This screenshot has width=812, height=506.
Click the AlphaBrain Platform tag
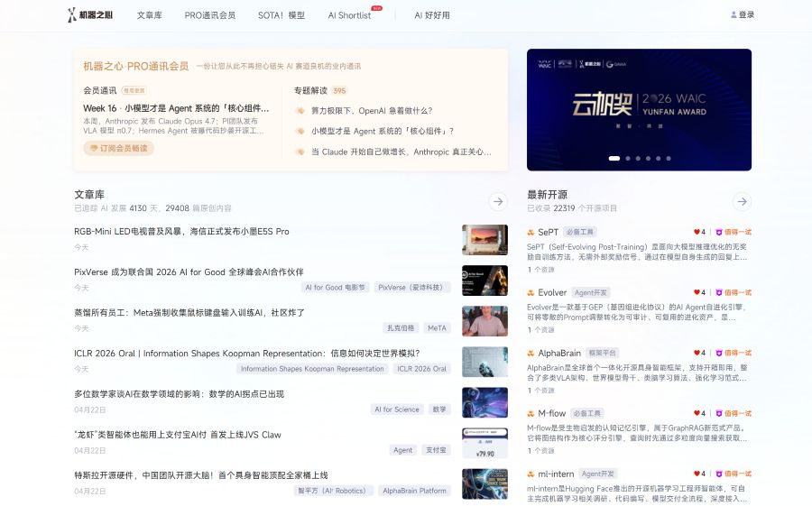coord(414,491)
